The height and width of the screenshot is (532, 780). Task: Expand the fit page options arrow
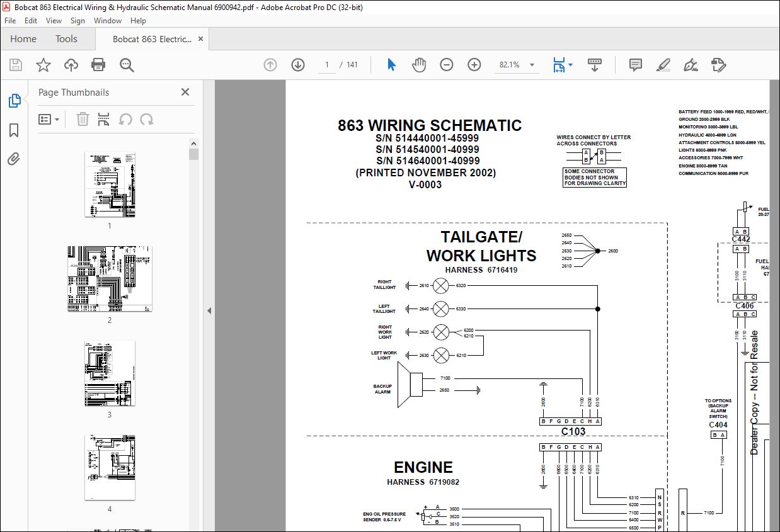[570, 65]
